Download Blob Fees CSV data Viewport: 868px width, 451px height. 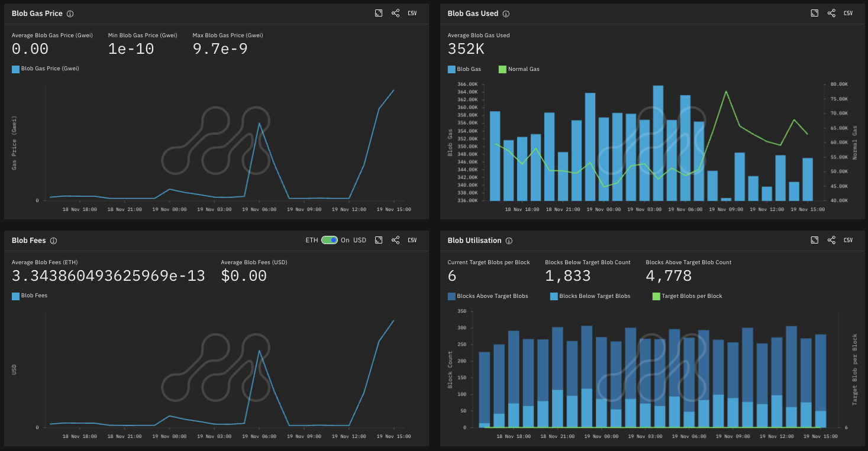point(412,240)
